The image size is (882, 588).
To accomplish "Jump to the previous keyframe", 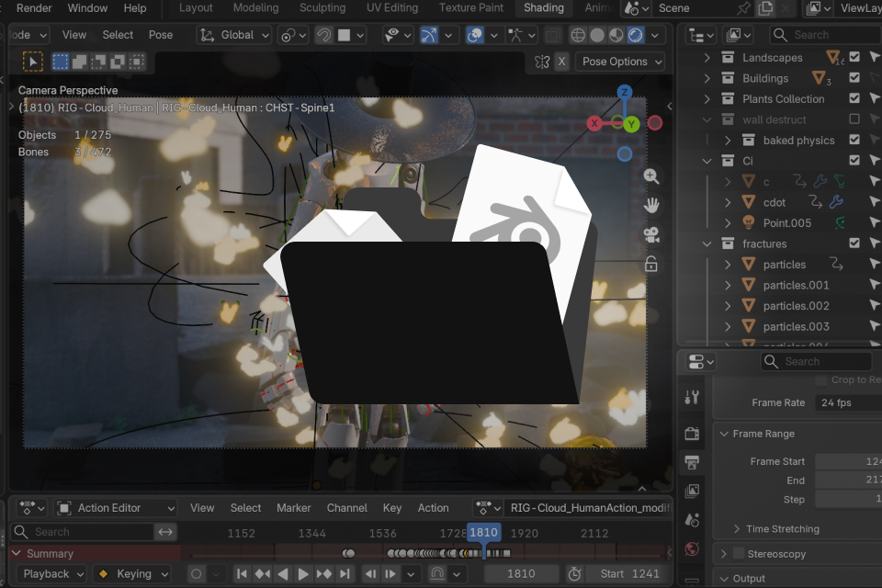I will (263, 574).
